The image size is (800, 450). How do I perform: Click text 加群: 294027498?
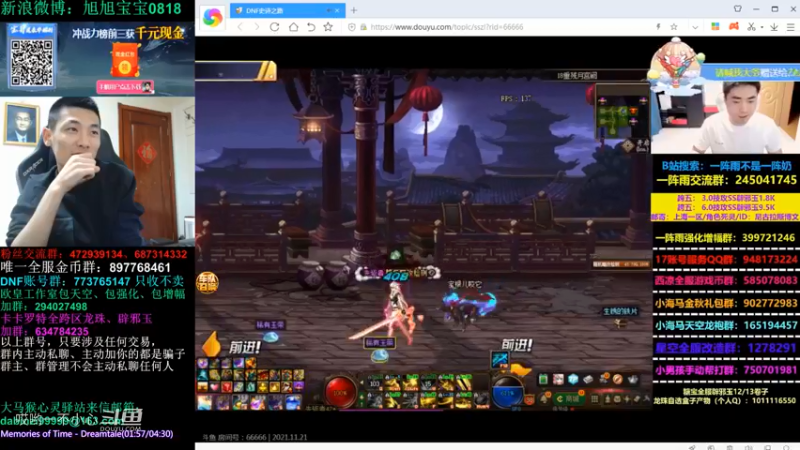(x=44, y=307)
